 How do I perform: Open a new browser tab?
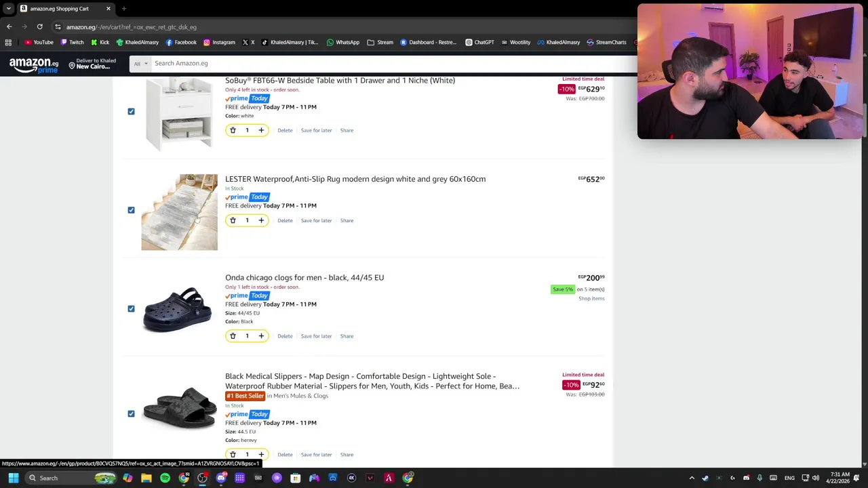pos(123,8)
